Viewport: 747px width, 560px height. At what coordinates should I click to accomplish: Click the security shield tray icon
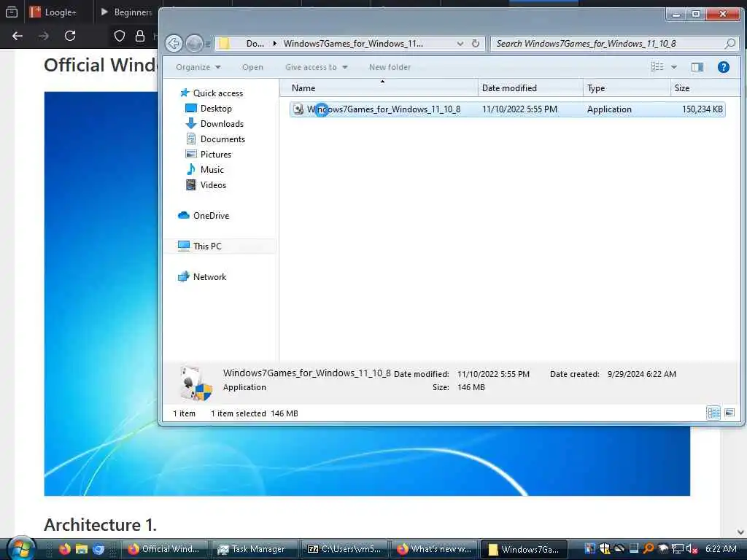[605, 549]
